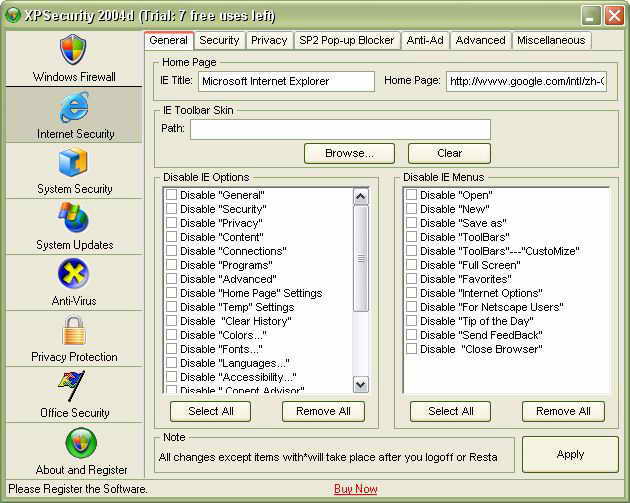The width and height of the screenshot is (630, 503).
Task: Click the IE Title text field
Action: pos(286,81)
